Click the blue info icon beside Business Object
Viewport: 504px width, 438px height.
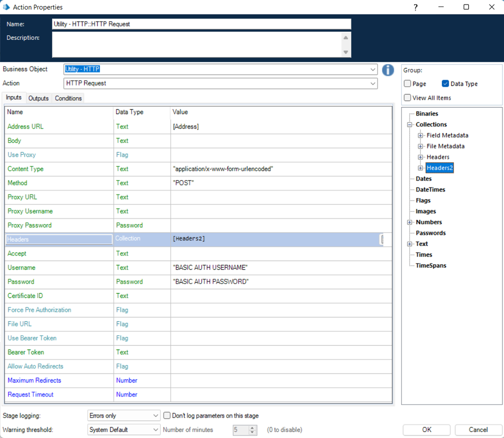pos(387,70)
